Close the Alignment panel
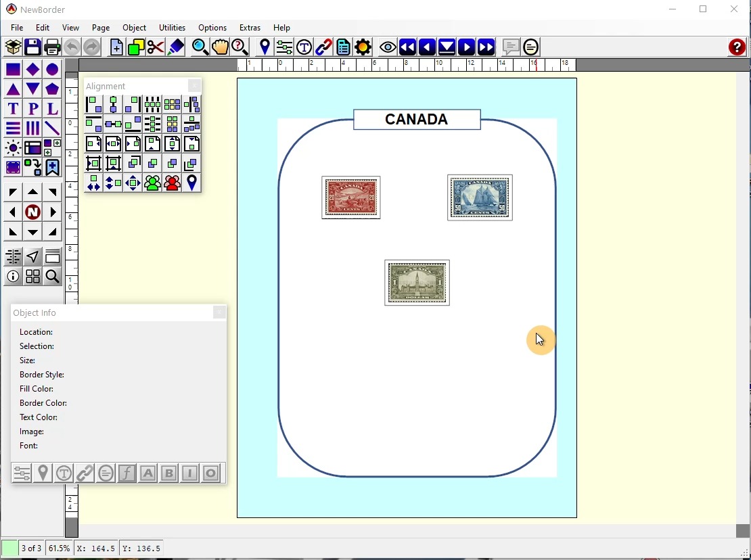The width and height of the screenshot is (751, 560). [x=194, y=86]
